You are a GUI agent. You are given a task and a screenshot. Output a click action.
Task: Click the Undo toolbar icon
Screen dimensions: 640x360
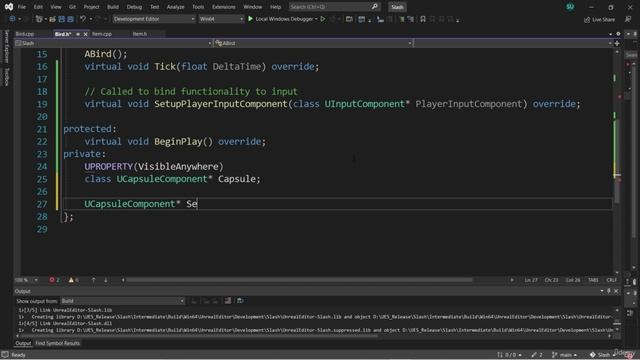pos(83,19)
